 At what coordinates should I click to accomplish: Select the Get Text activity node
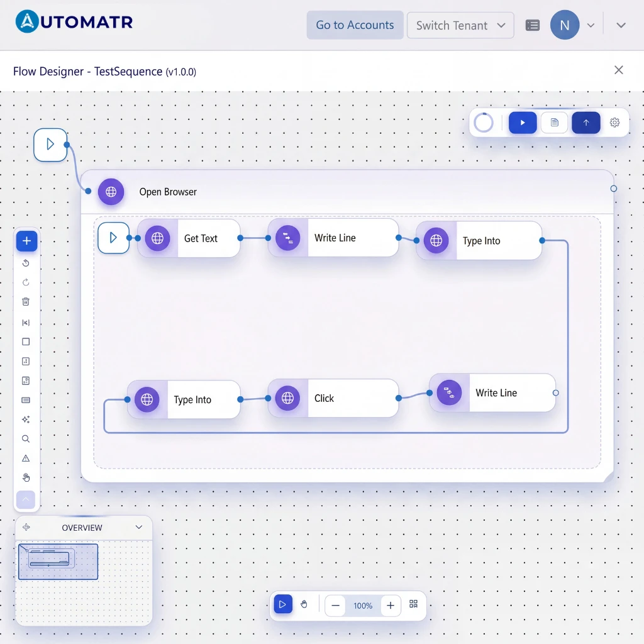pyautogui.click(x=189, y=238)
